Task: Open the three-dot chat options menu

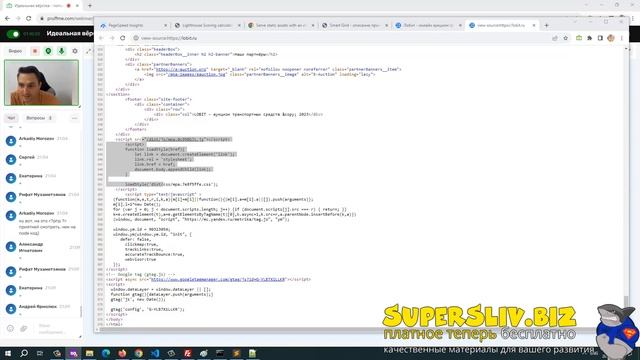Action: point(74,118)
